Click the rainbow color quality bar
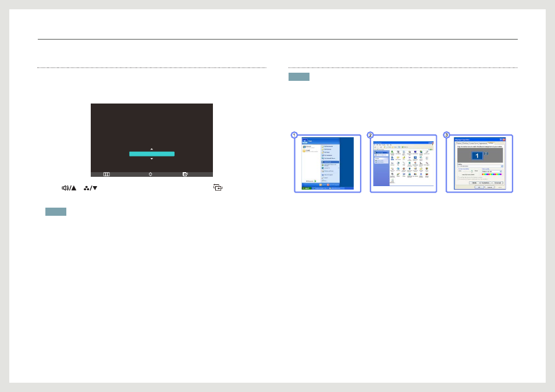 click(x=492, y=174)
